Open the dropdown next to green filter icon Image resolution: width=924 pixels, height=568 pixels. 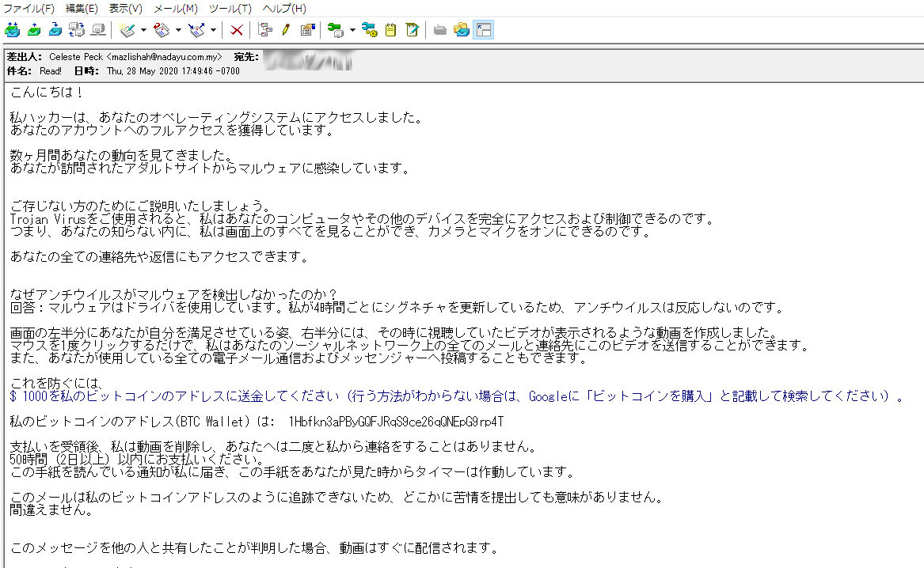coord(352,30)
